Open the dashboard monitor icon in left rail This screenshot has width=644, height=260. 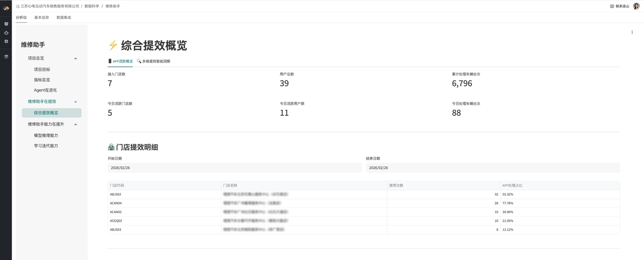click(6, 24)
